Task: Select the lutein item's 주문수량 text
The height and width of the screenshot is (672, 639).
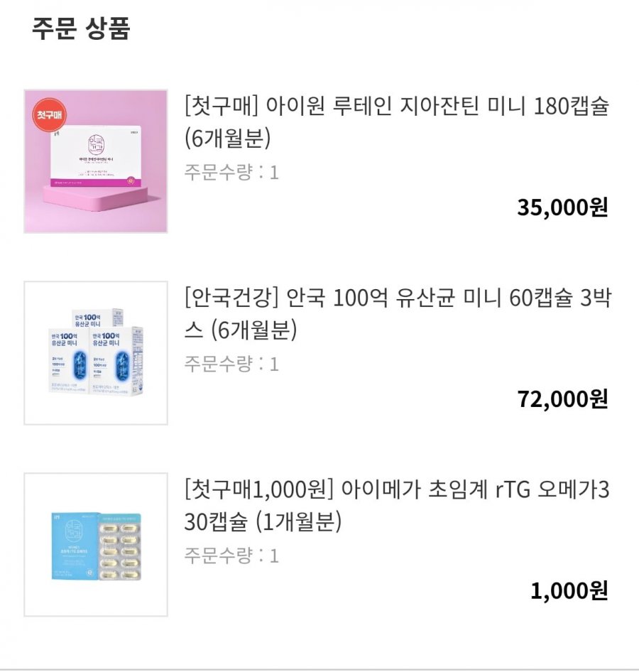Action: 231,172
